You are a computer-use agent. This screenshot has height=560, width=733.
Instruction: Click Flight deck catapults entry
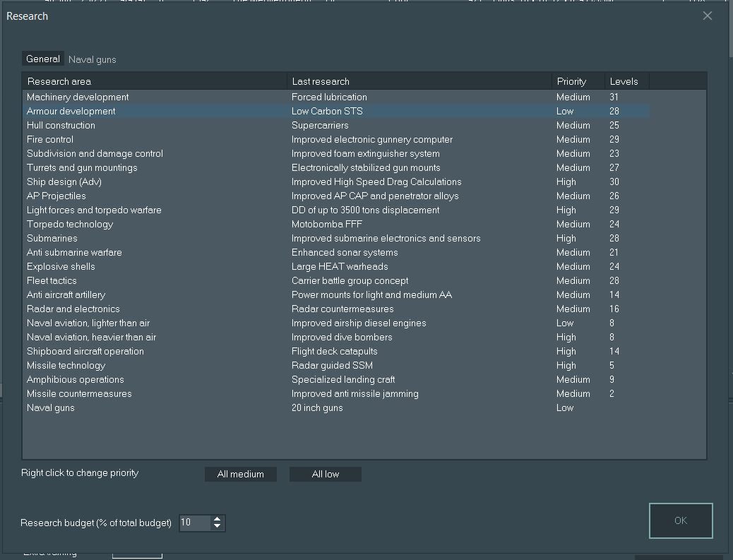pyautogui.click(x=334, y=351)
